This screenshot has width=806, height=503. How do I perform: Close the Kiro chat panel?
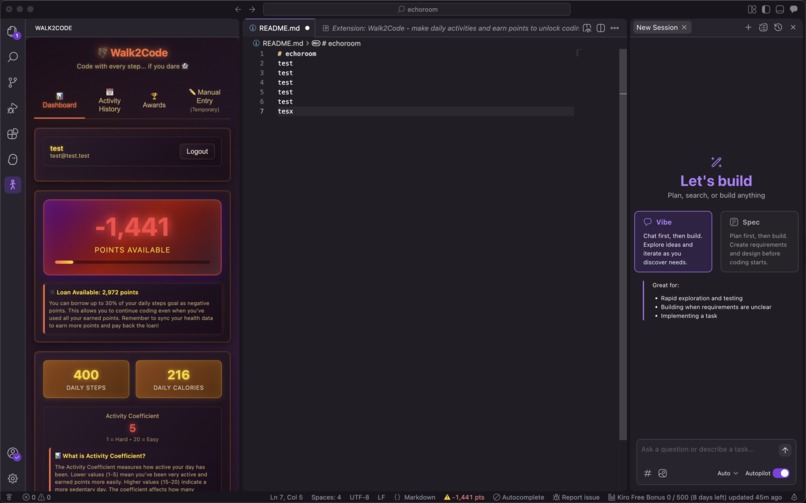tap(793, 27)
